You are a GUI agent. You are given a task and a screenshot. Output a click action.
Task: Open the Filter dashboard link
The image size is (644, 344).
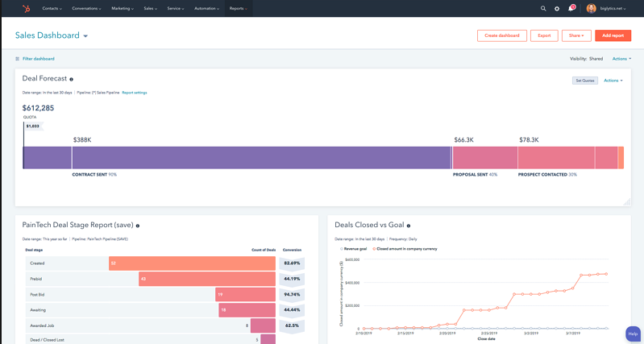point(38,59)
